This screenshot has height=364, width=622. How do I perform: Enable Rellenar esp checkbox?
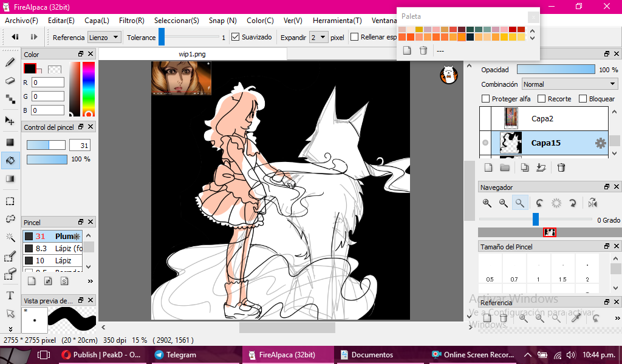click(x=355, y=37)
